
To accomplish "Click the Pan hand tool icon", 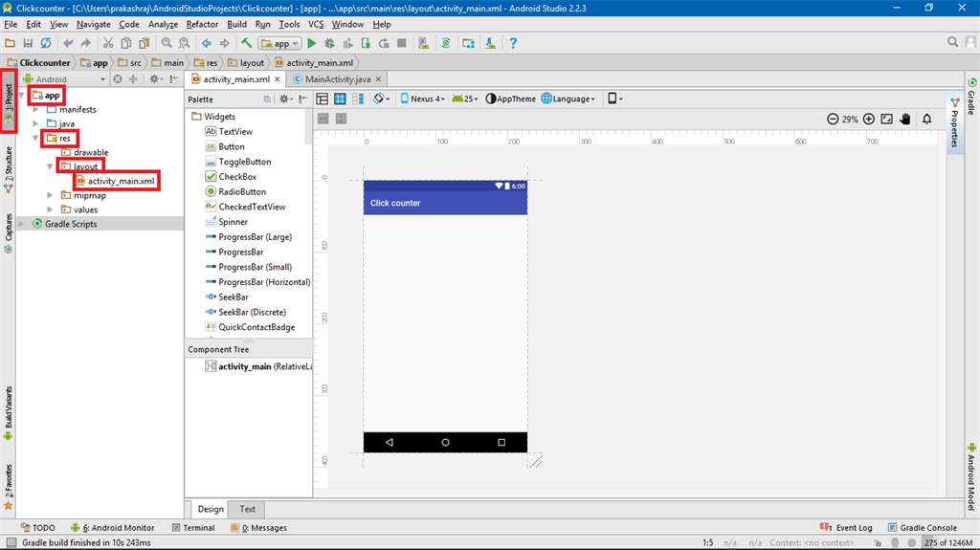I will [905, 119].
